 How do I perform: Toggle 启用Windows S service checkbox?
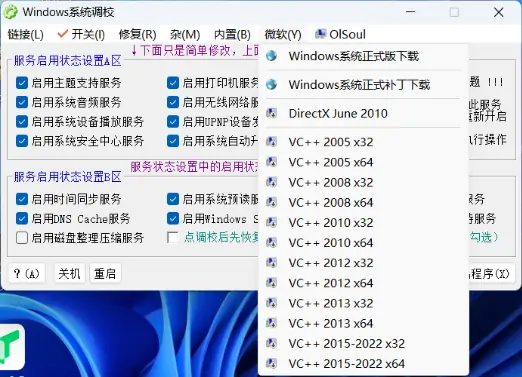click(173, 218)
